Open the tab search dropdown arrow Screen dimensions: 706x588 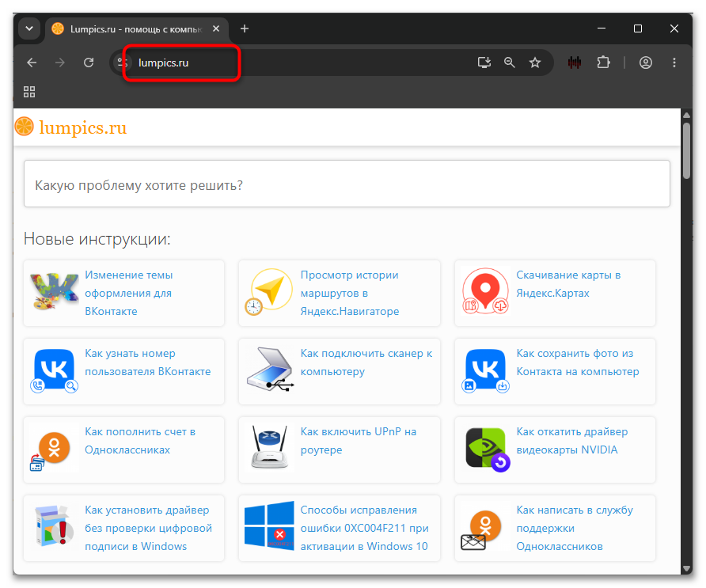[29, 28]
